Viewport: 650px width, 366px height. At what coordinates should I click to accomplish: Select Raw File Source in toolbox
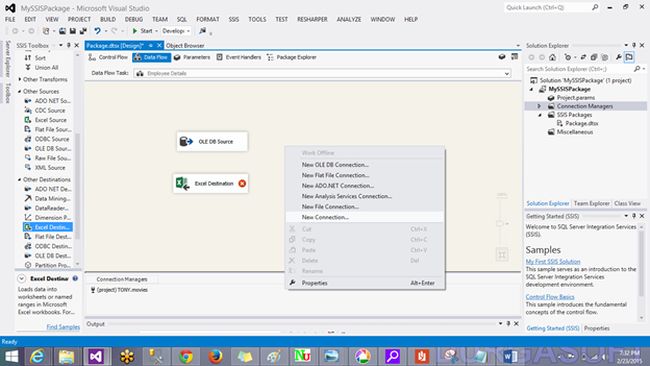(x=47, y=158)
